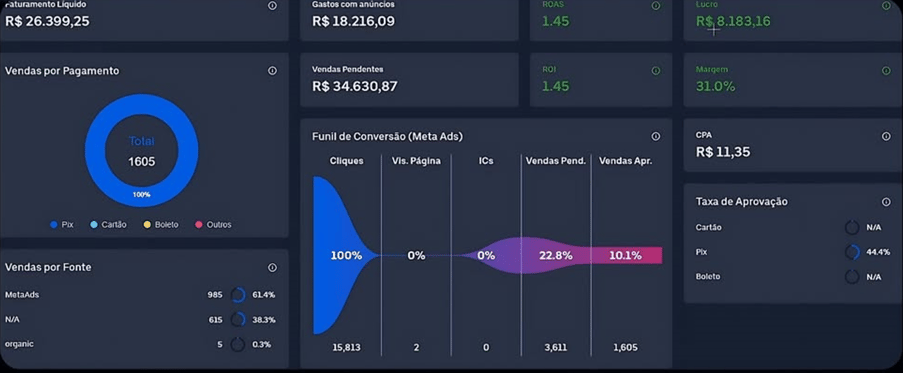Image resolution: width=903 pixels, height=373 pixels.
Task: Toggle Boleto legend item in donut chart
Action: (161, 224)
